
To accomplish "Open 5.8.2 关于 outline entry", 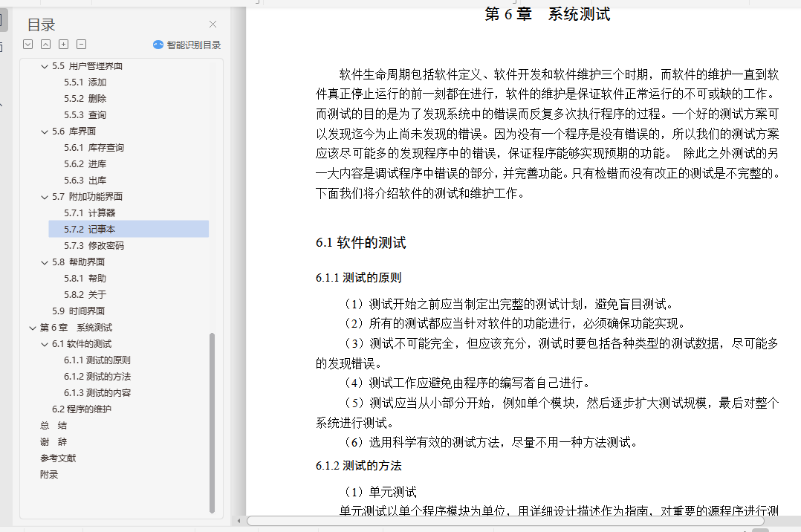I will 85,295.
